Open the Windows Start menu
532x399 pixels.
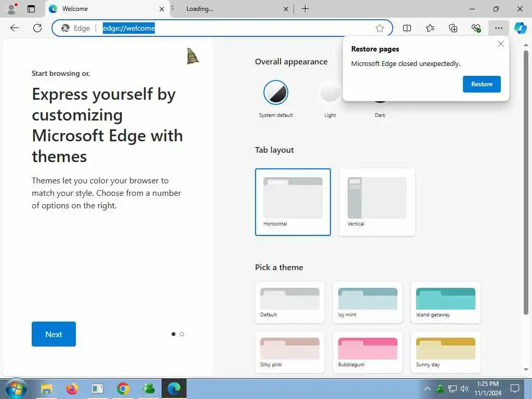[16, 389]
